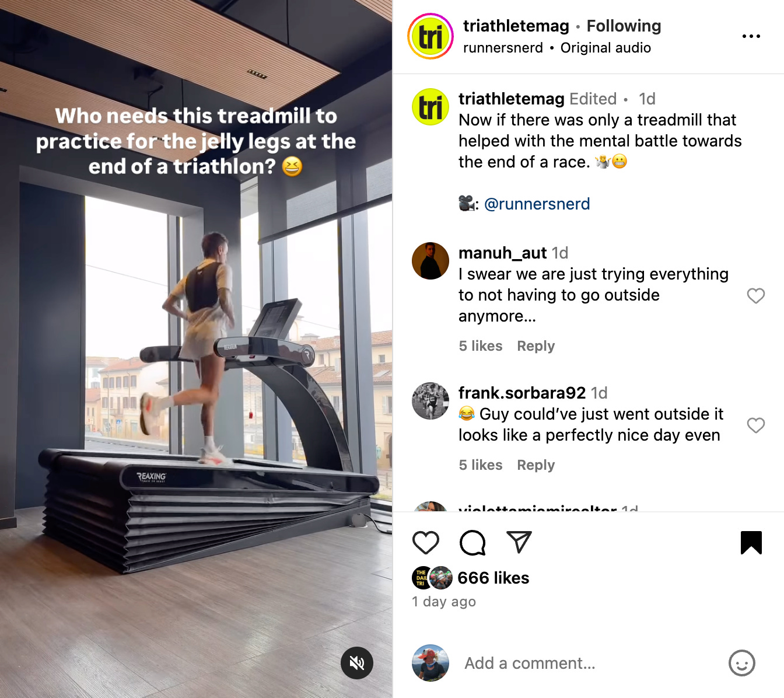The height and width of the screenshot is (698, 784).
Task: Toggle the saved bookmark icon
Action: click(x=751, y=543)
